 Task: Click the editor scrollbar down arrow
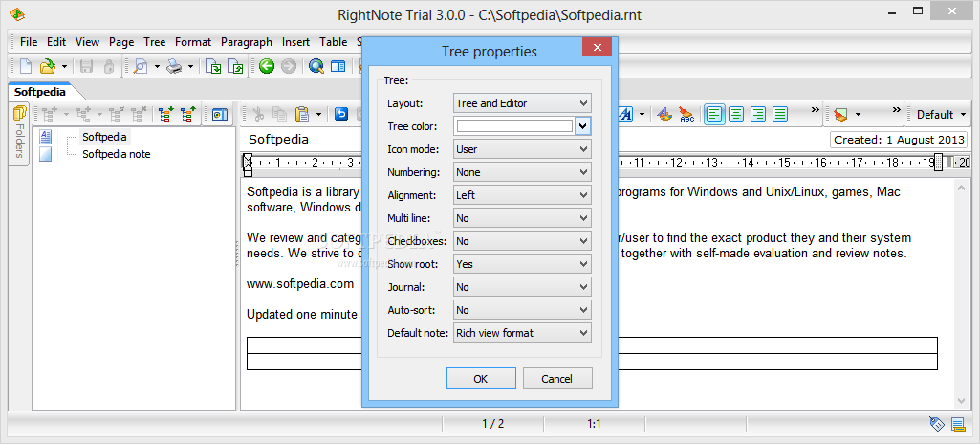[x=962, y=400]
